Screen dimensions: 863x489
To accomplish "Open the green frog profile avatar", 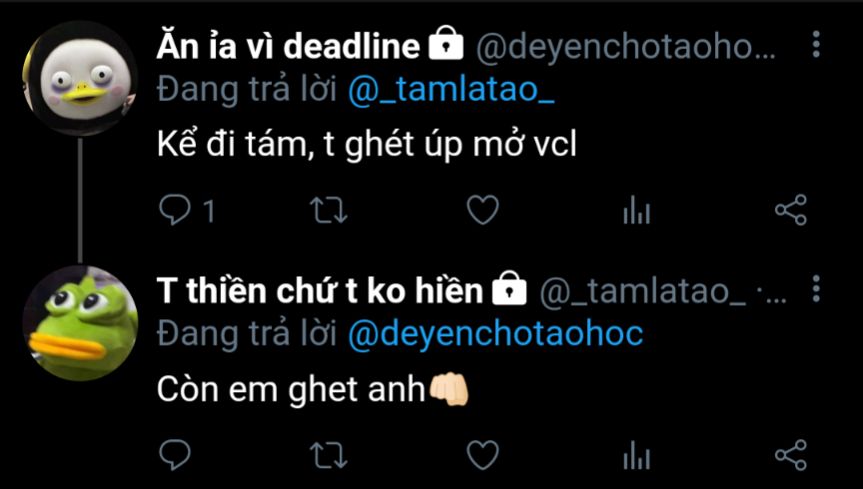I will [x=80, y=323].
